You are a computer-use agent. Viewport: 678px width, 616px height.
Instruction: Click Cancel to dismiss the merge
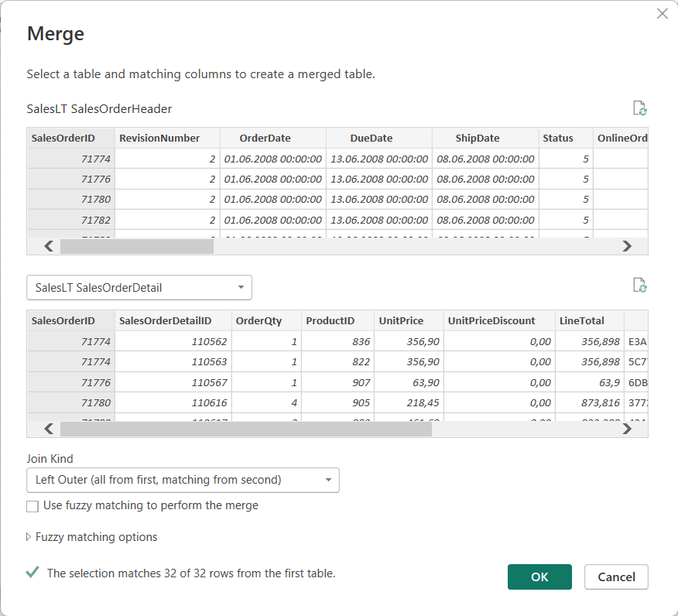click(x=616, y=577)
